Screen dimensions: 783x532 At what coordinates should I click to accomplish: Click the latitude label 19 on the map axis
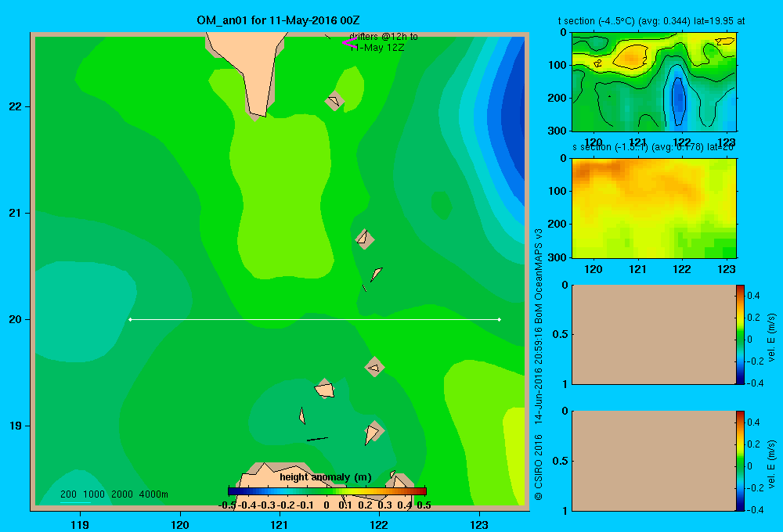click(15, 426)
